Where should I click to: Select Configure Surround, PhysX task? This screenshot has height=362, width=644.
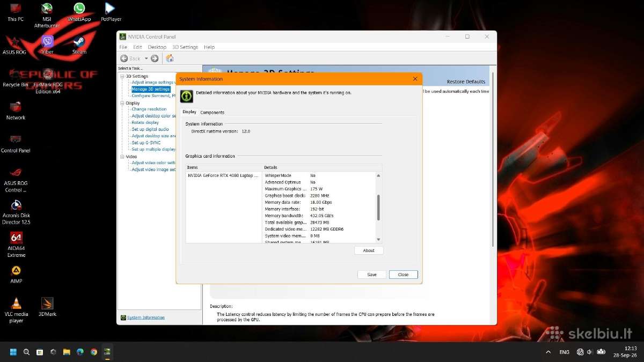(x=154, y=95)
